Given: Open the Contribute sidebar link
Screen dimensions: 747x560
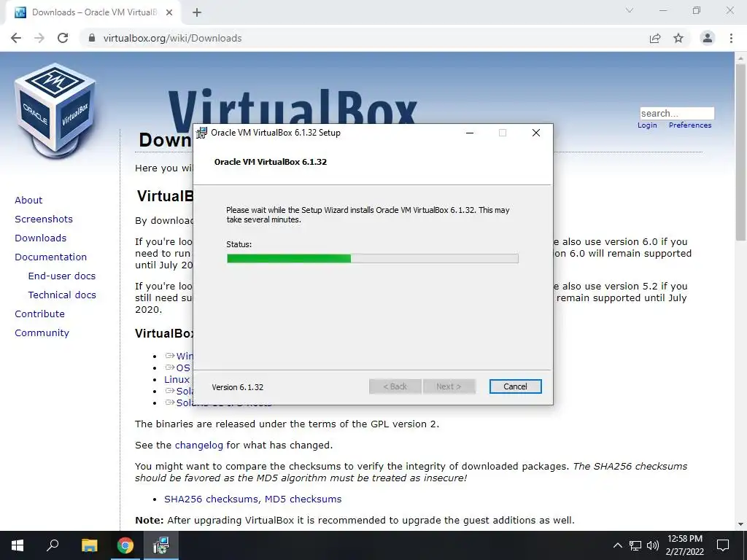Looking at the screenshot, I should [x=39, y=314].
